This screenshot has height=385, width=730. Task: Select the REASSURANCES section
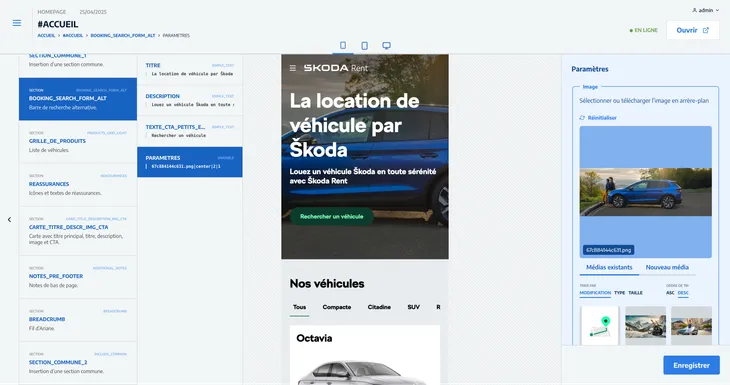(78, 185)
